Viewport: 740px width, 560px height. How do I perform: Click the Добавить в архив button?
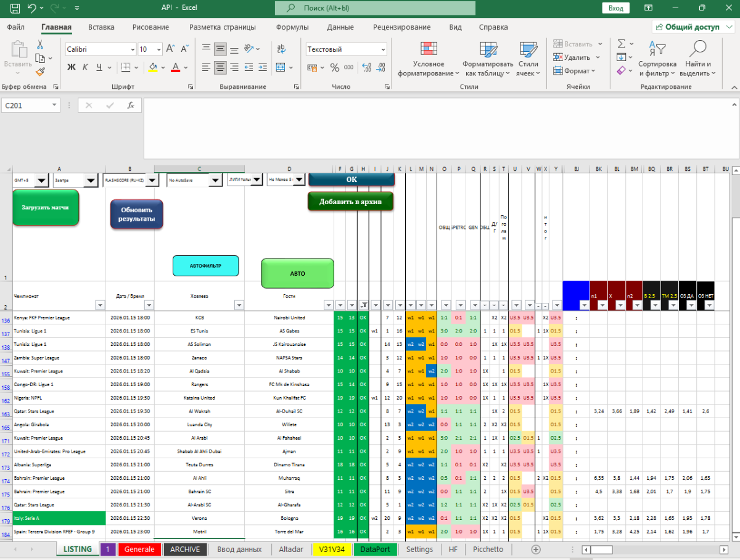(350, 202)
